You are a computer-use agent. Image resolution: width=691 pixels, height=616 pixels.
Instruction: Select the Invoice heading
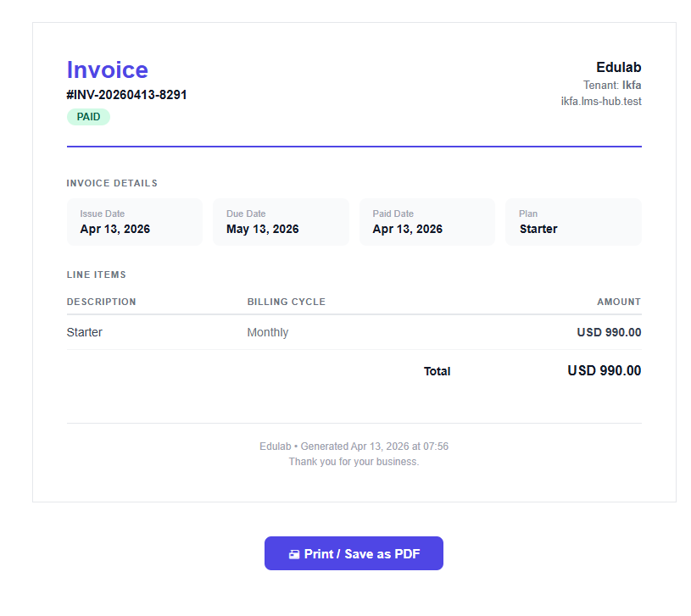click(107, 69)
